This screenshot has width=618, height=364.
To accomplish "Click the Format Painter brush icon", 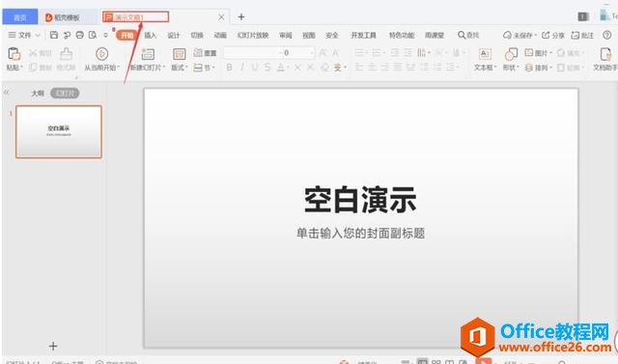I will pyautogui.click(x=66, y=53).
